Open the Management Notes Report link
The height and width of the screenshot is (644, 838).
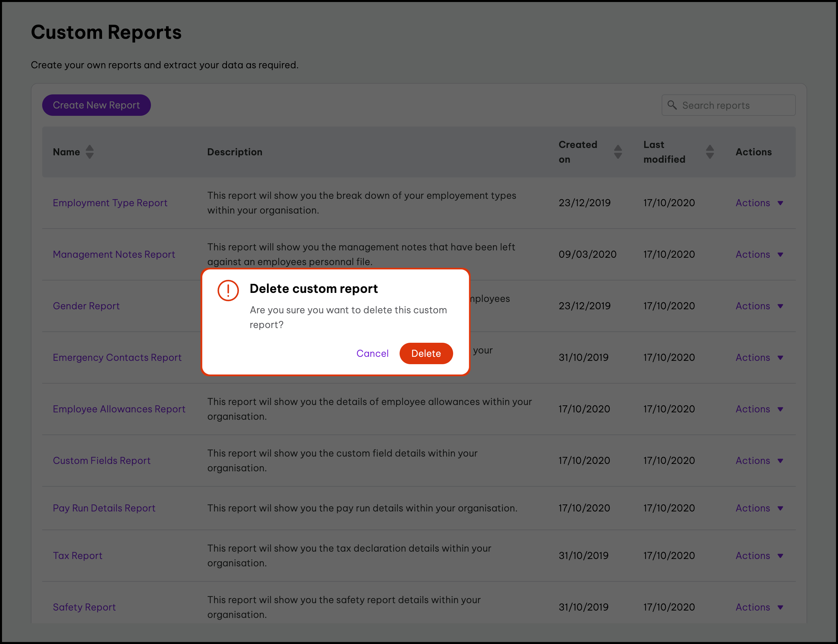click(114, 254)
